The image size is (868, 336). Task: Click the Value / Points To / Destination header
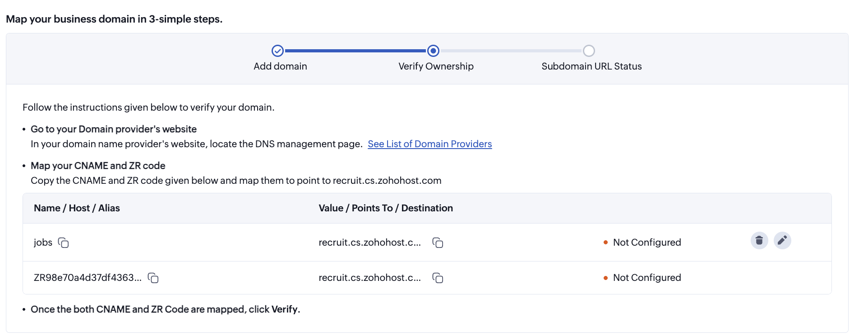tap(386, 208)
